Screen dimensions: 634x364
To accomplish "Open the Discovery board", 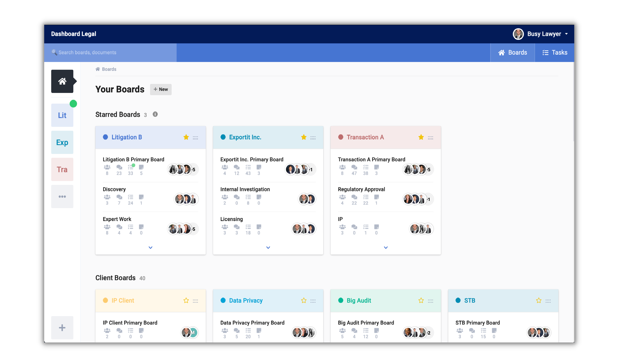I will (x=114, y=189).
